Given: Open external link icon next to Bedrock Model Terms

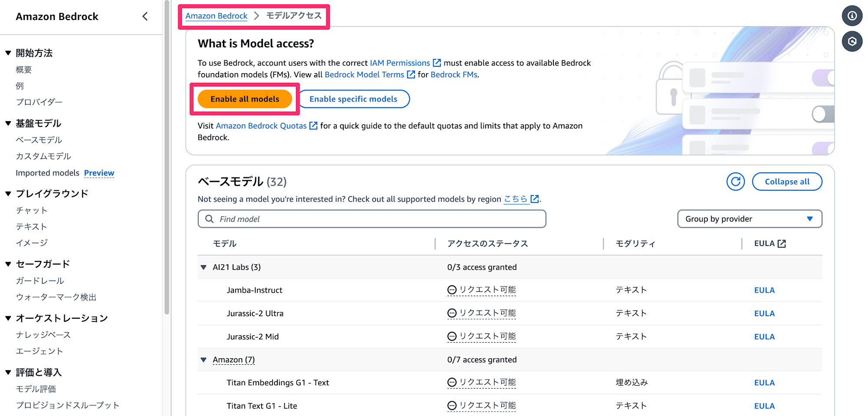Looking at the screenshot, I should click(x=411, y=75).
